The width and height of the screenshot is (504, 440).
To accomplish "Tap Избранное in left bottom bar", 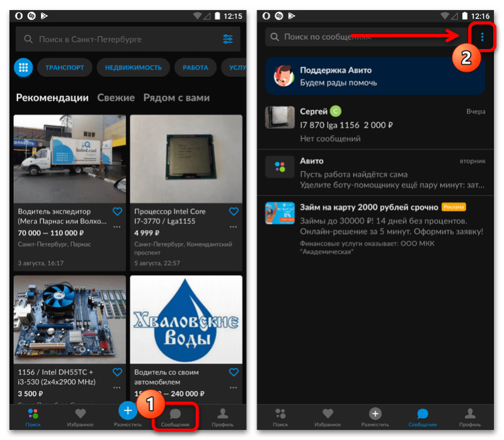I will 81,417.
